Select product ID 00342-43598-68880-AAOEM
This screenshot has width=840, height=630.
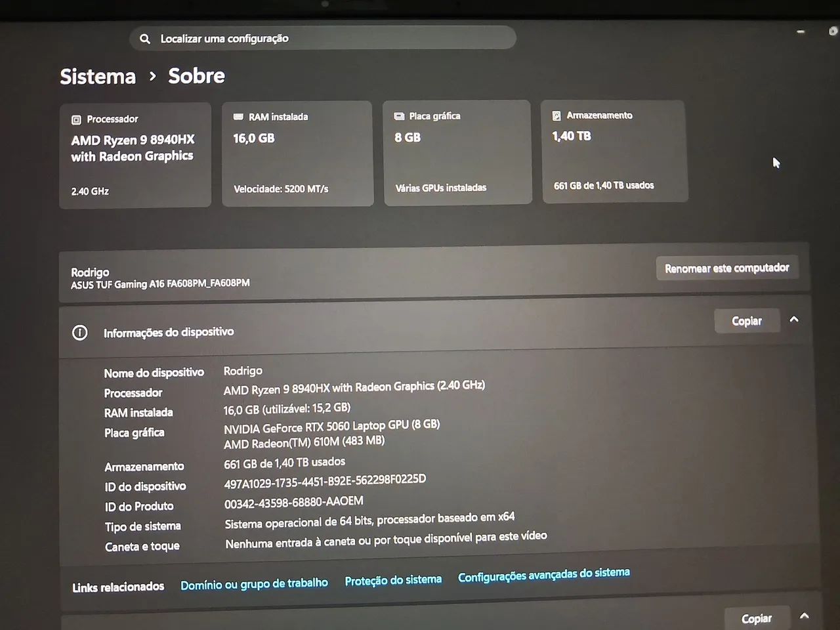(x=293, y=502)
